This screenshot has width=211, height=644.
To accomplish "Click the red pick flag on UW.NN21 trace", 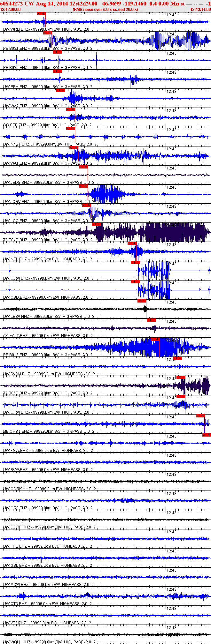I will tap(70, 129).
